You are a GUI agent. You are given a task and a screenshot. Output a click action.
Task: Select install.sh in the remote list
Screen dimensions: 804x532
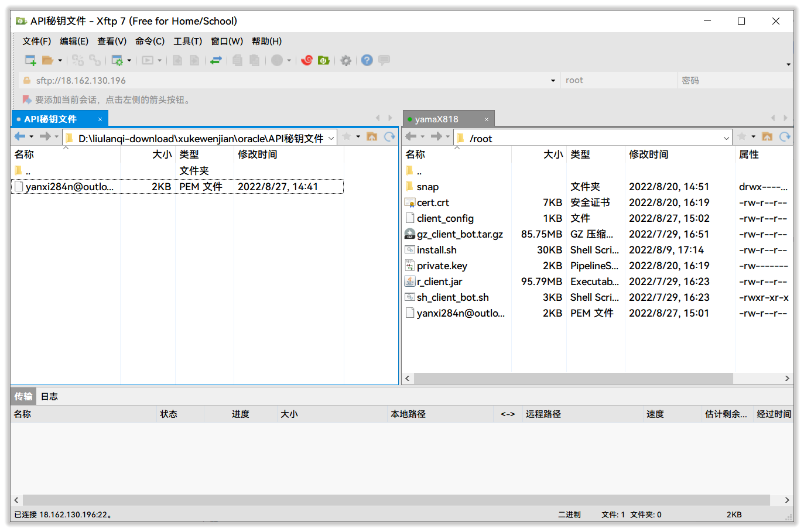437,250
